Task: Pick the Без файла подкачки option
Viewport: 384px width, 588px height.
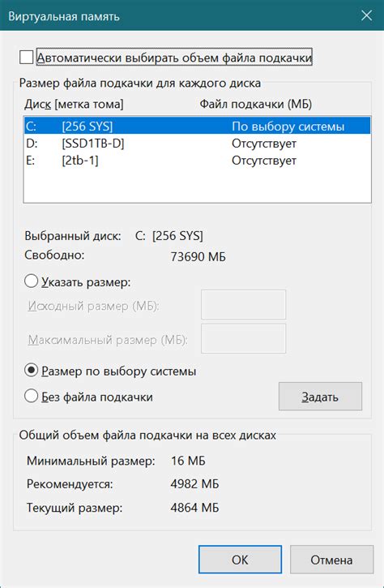Action: 32,396
